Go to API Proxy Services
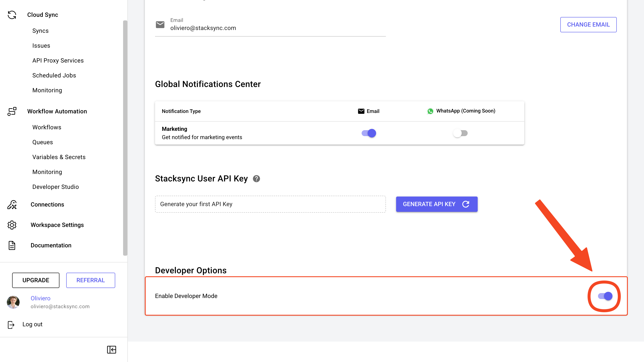 (58, 60)
